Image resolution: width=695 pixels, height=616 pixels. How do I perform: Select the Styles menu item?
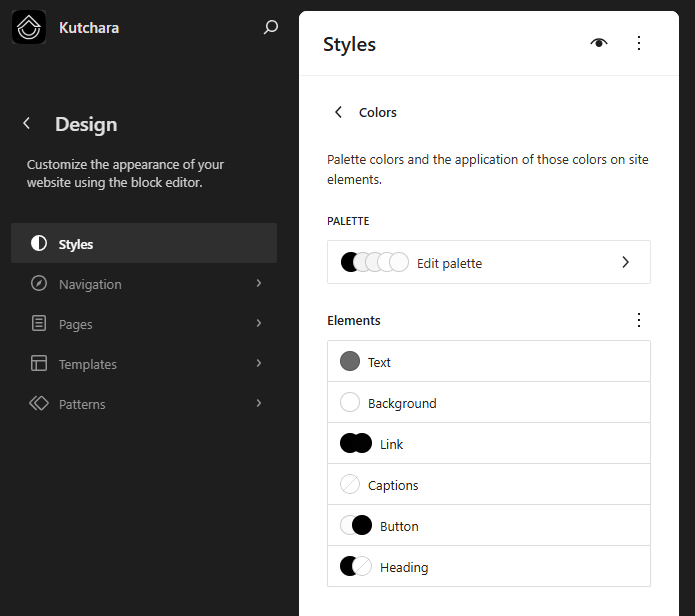tap(144, 243)
